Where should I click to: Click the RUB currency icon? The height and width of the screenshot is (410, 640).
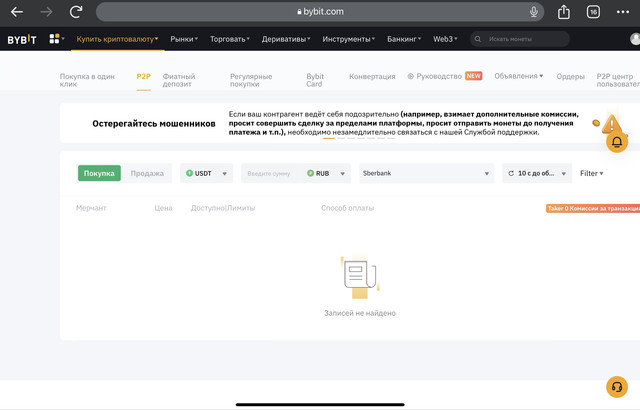[x=310, y=173]
